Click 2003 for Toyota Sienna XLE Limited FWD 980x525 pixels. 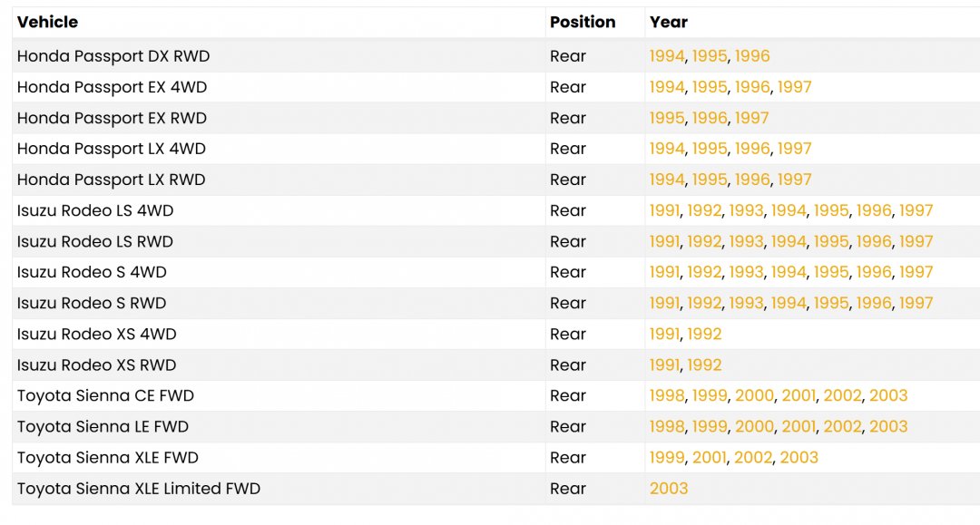click(x=669, y=488)
